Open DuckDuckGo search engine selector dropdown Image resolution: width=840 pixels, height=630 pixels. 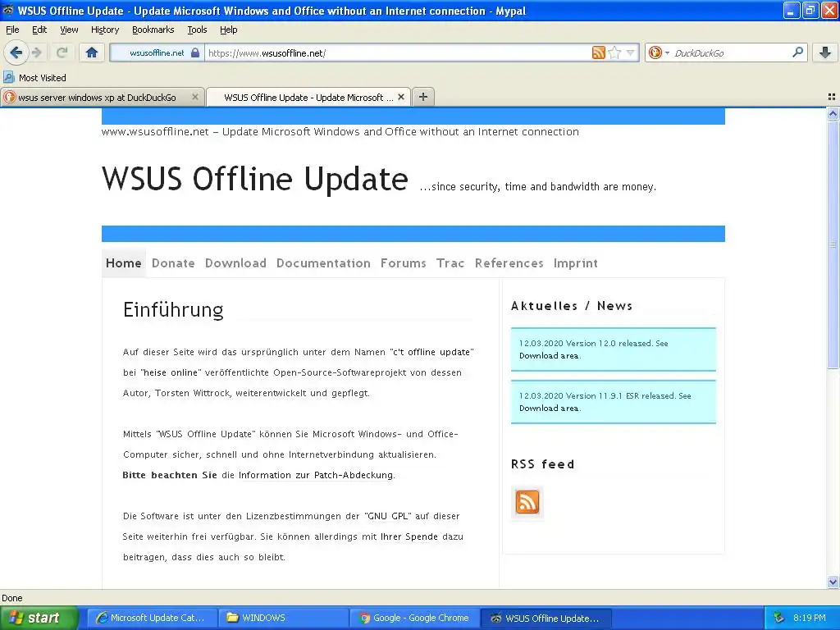pos(659,52)
